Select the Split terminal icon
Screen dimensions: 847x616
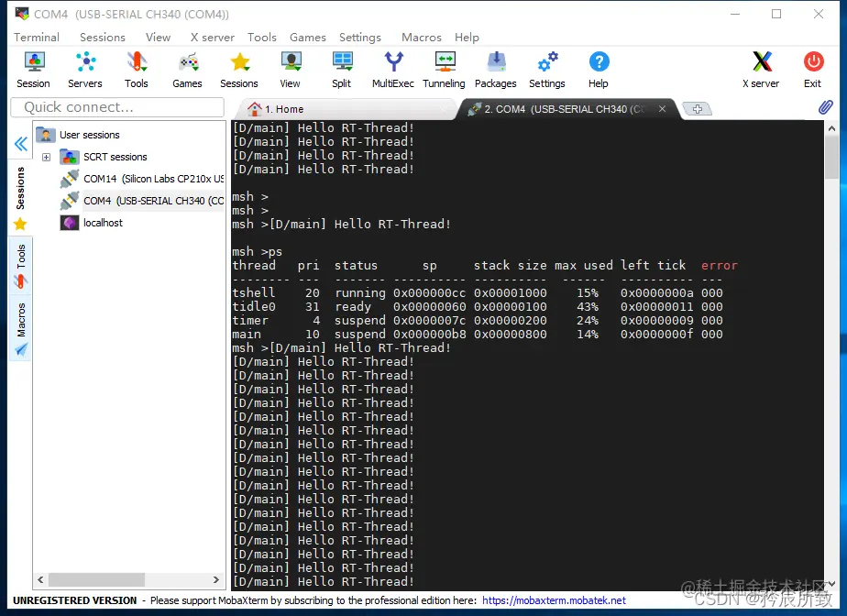coord(341,70)
